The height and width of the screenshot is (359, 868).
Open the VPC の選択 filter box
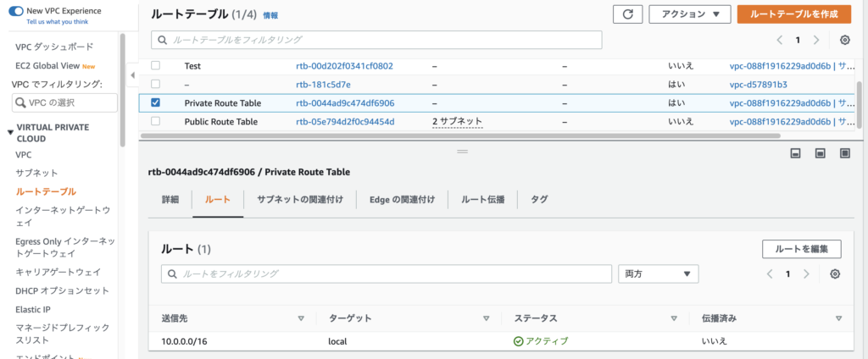(64, 102)
